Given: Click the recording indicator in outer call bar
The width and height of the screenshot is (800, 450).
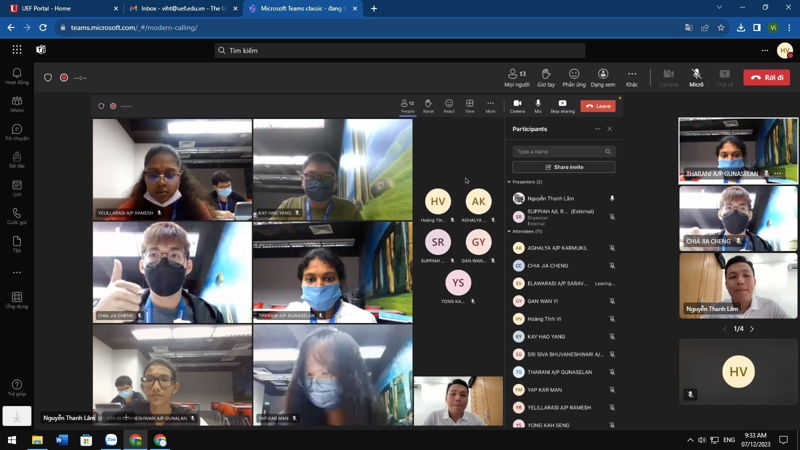Looking at the screenshot, I should click(x=64, y=78).
